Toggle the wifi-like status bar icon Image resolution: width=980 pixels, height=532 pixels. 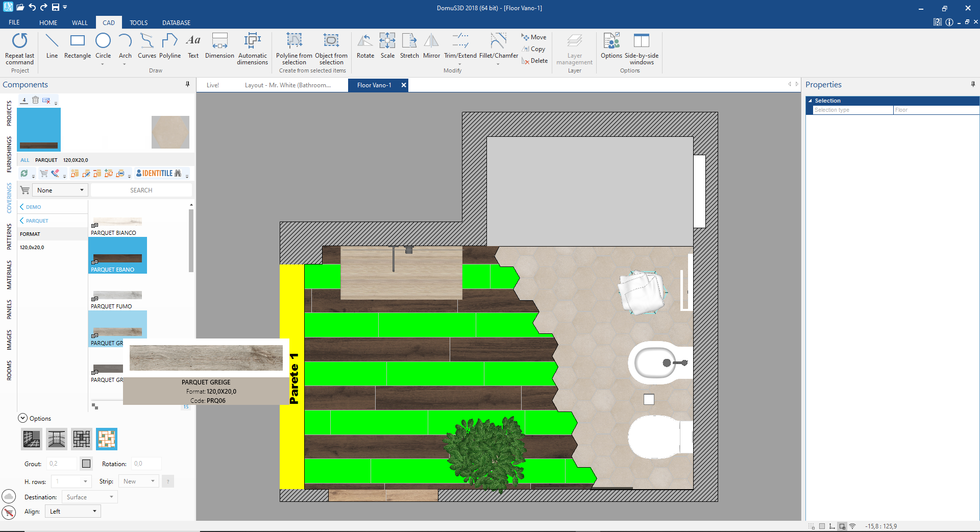tap(852, 526)
